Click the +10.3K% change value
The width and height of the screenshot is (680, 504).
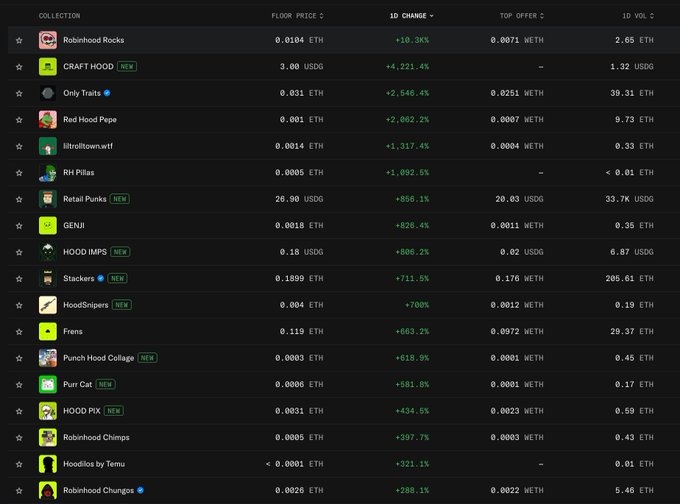point(412,40)
